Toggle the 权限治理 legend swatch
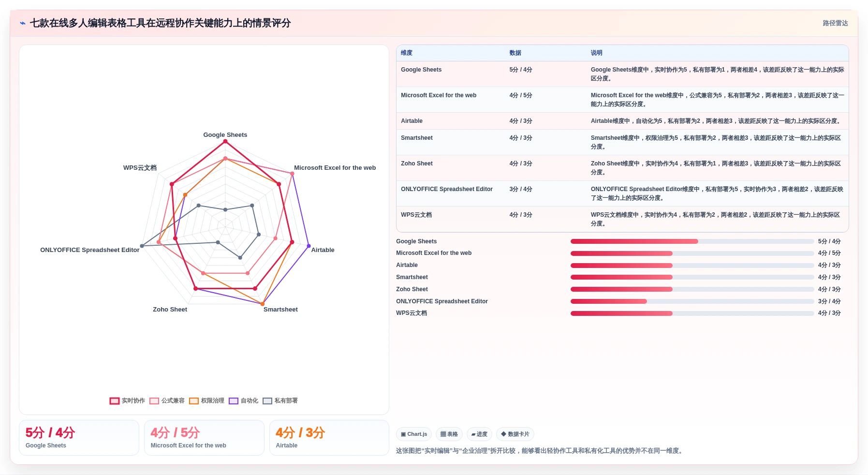 [194, 401]
